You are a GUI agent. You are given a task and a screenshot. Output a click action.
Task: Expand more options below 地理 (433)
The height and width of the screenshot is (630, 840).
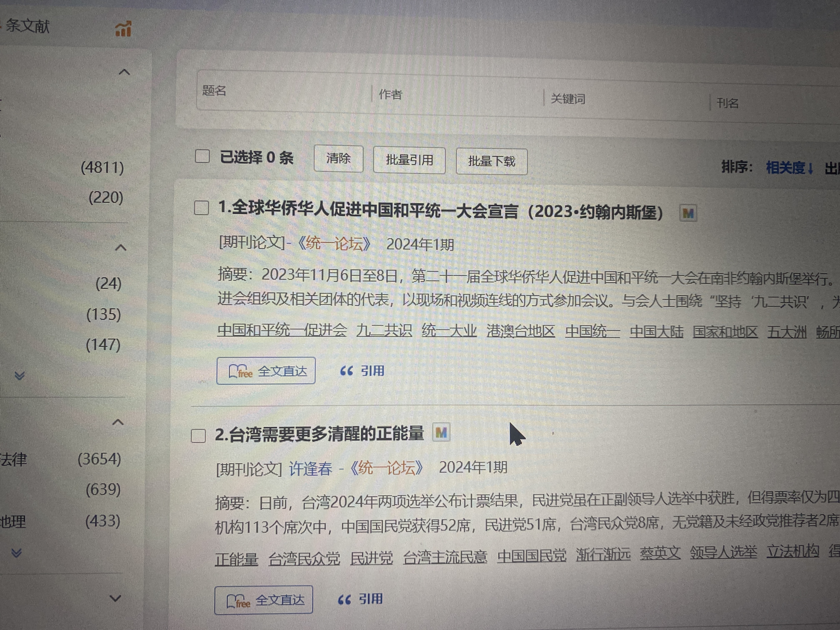click(16, 552)
